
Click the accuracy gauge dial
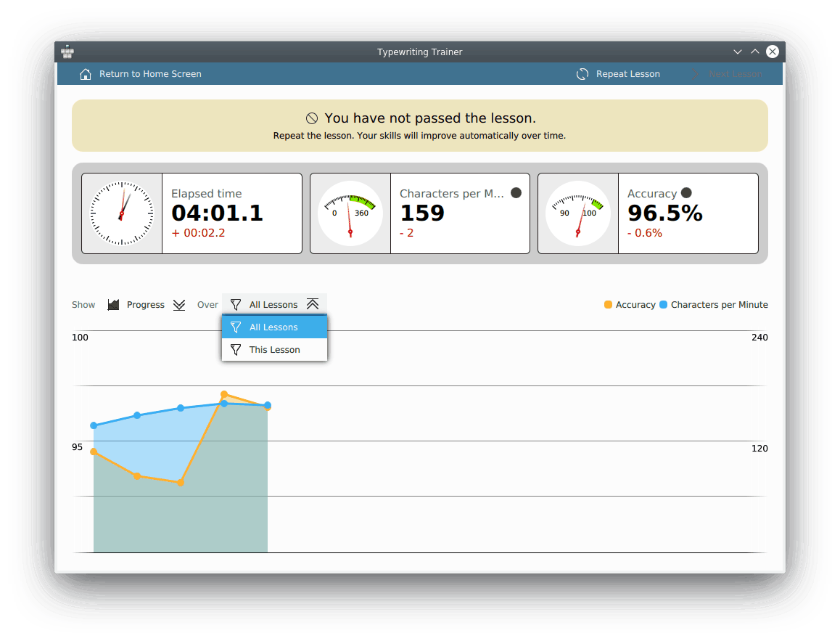point(578,213)
